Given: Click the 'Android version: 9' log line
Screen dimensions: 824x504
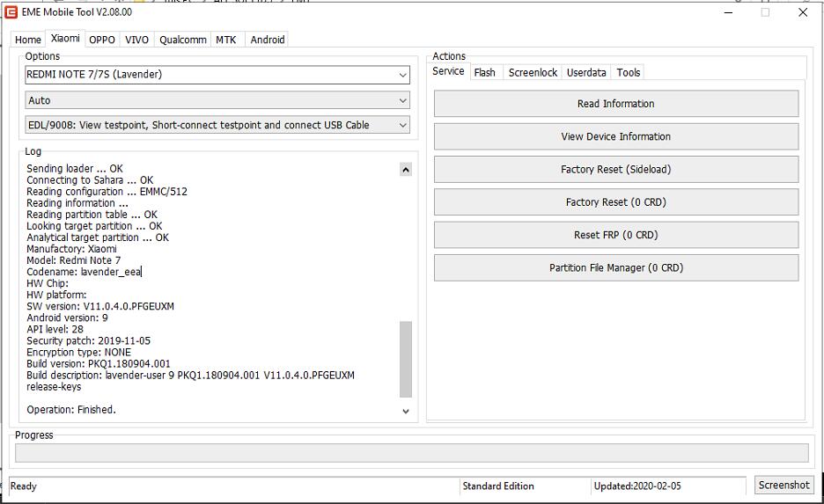Looking at the screenshot, I should point(67,318).
